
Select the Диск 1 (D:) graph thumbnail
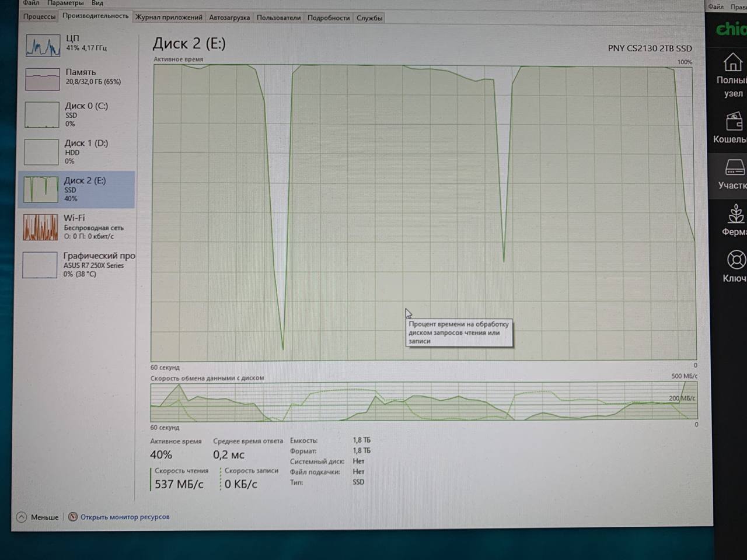[x=41, y=152]
